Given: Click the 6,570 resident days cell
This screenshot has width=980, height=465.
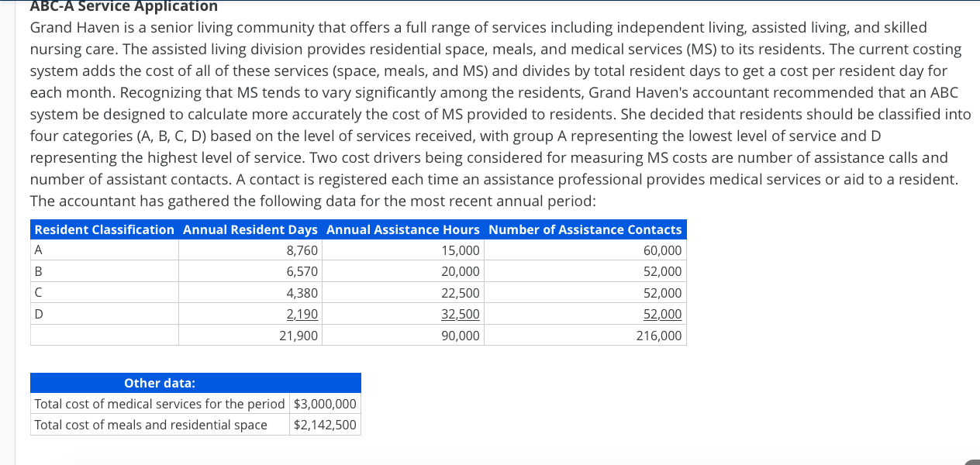Looking at the screenshot, I should point(250,272).
